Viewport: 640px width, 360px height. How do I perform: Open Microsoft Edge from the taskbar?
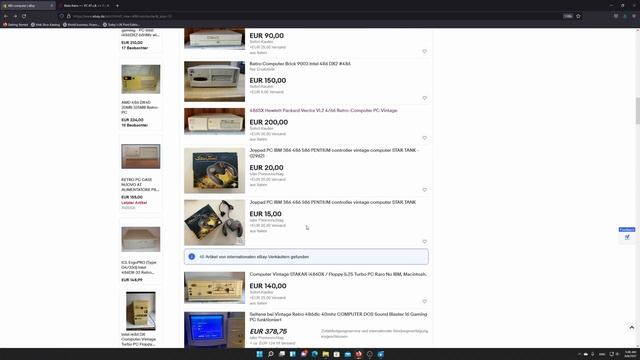pos(314,354)
